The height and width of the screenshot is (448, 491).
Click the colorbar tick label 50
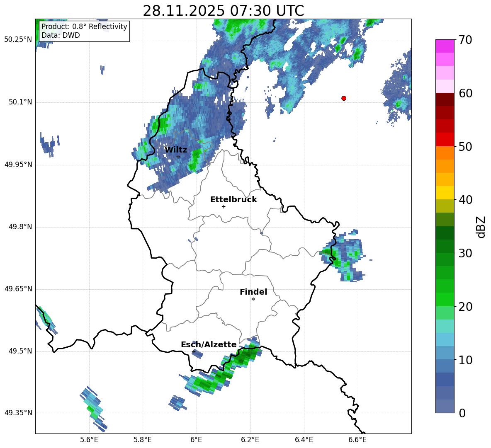pyautogui.click(x=465, y=146)
